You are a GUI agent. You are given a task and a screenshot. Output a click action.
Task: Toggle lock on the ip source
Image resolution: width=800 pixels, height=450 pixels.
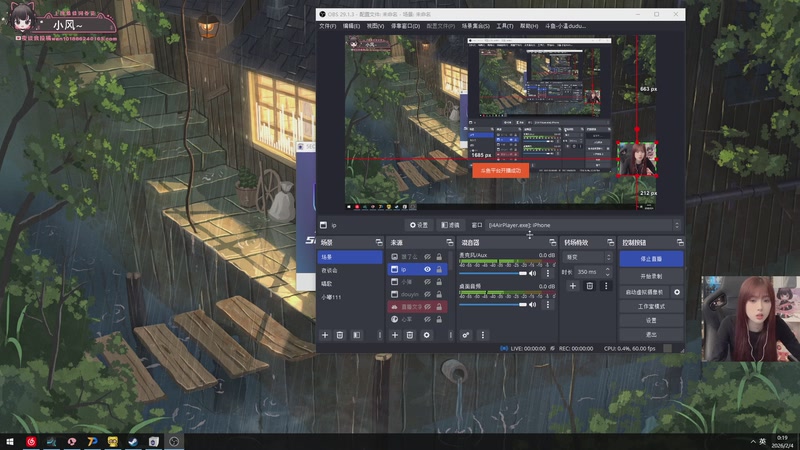(x=439, y=269)
